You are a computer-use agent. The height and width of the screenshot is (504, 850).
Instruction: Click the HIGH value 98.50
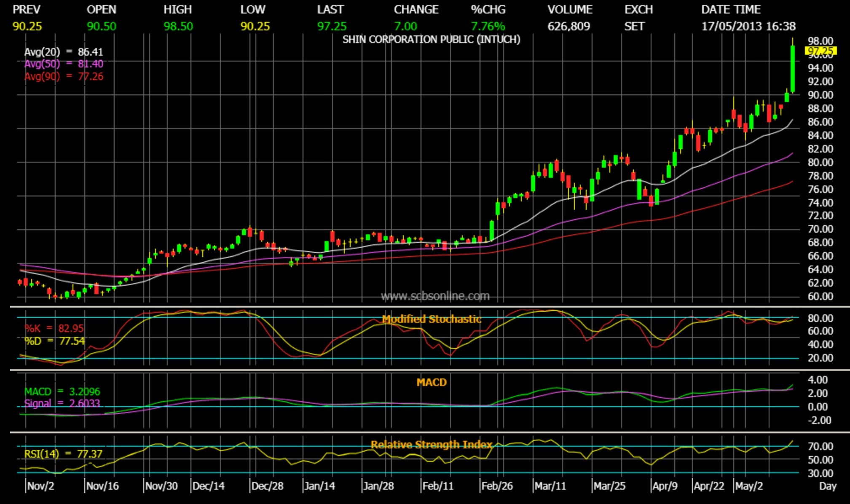[178, 27]
